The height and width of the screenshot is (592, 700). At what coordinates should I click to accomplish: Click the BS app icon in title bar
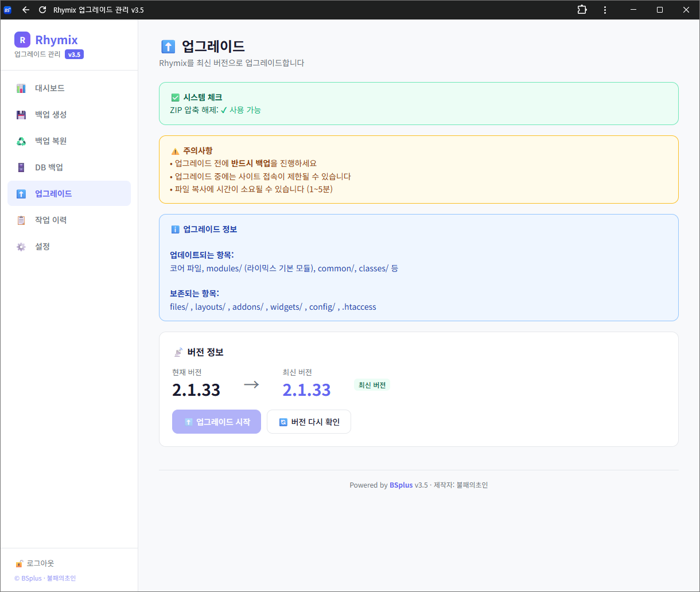pyautogui.click(x=7, y=10)
